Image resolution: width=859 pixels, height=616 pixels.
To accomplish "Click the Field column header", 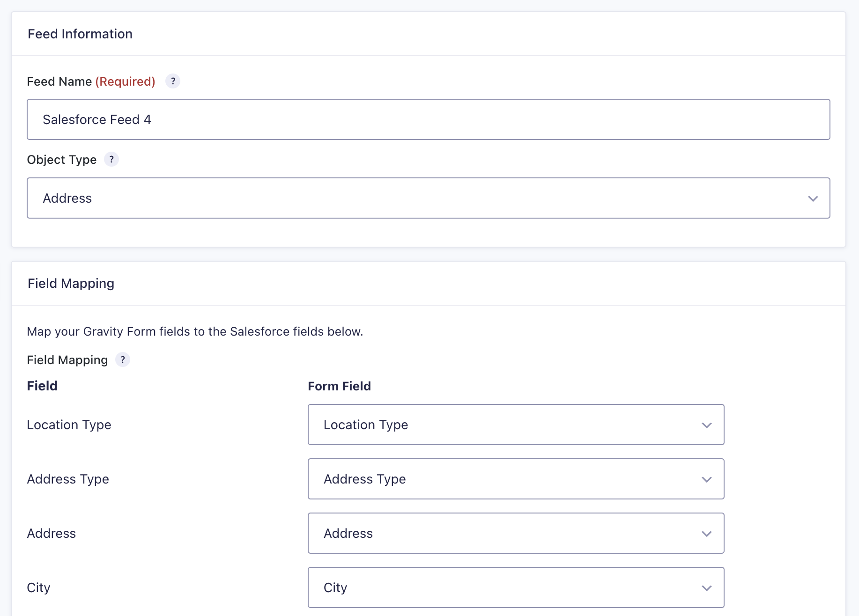I will coord(42,386).
